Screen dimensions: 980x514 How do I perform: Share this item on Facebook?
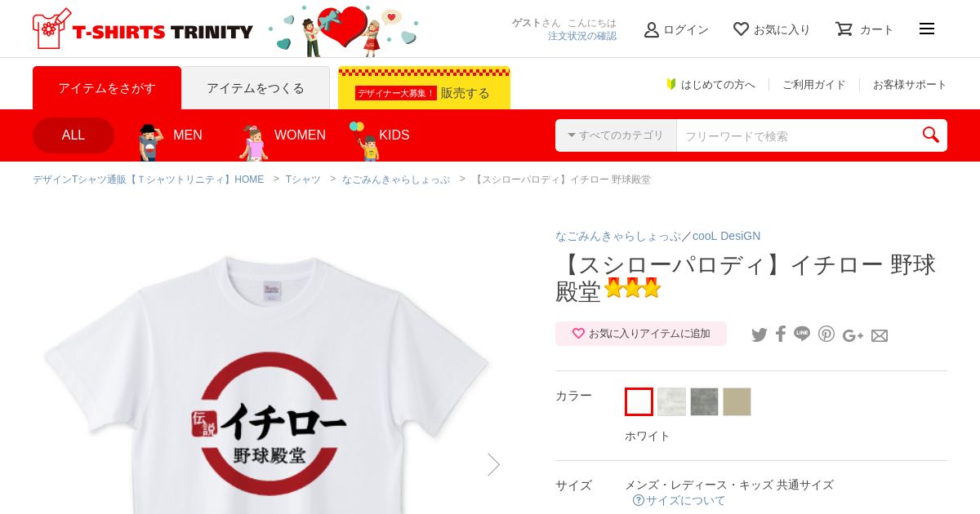tap(781, 334)
